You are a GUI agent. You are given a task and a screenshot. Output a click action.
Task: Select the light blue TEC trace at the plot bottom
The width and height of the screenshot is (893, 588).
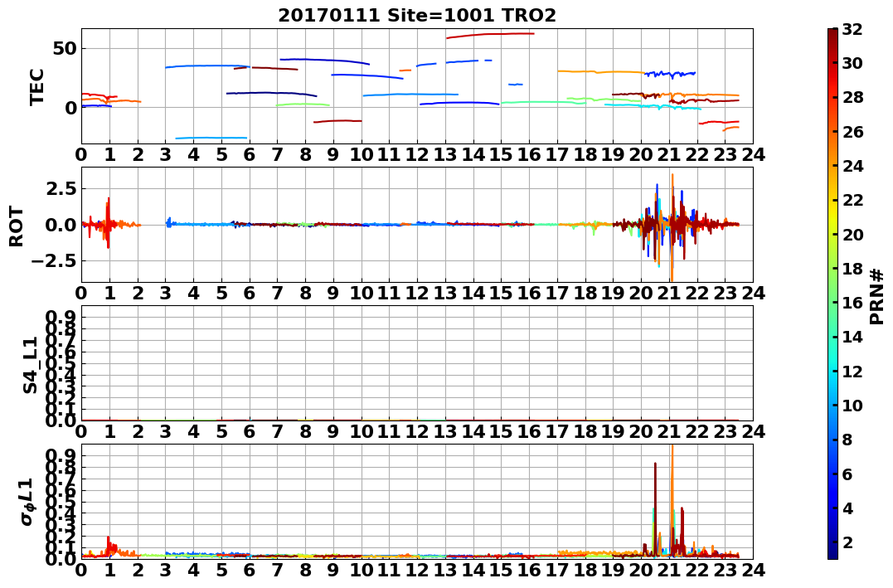tap(211, 138)
